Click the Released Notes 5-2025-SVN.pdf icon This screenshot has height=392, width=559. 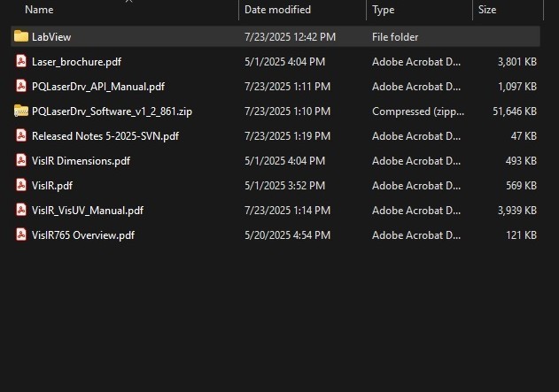click(x=21, y=136)
